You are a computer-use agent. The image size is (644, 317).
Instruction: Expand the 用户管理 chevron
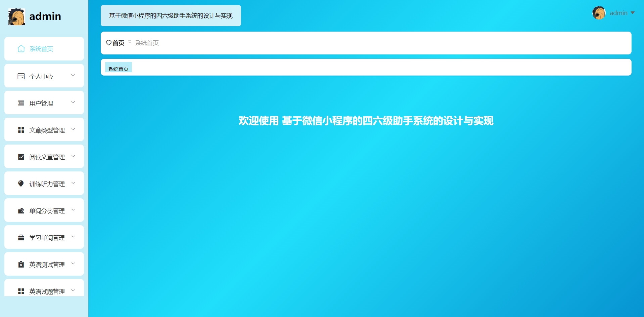point(73,102)
